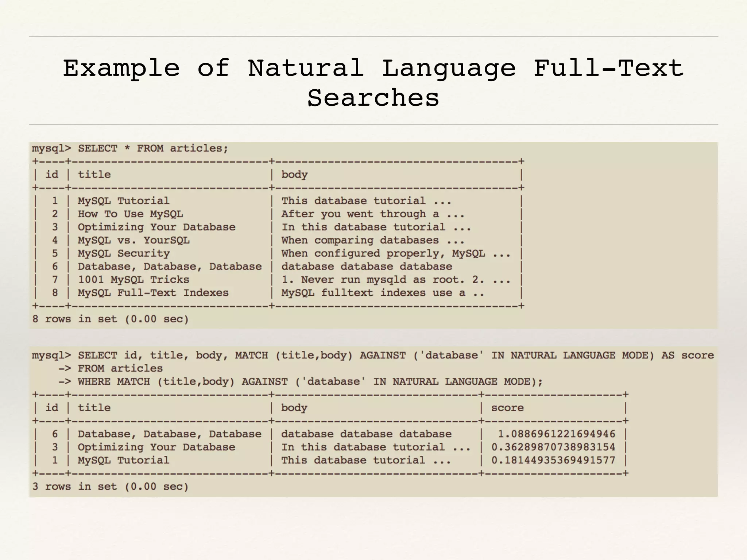This screenshot has height=560, width=747.
Task: Click '3 rows in set (0.00 sec)'
Action: (111, 486)
